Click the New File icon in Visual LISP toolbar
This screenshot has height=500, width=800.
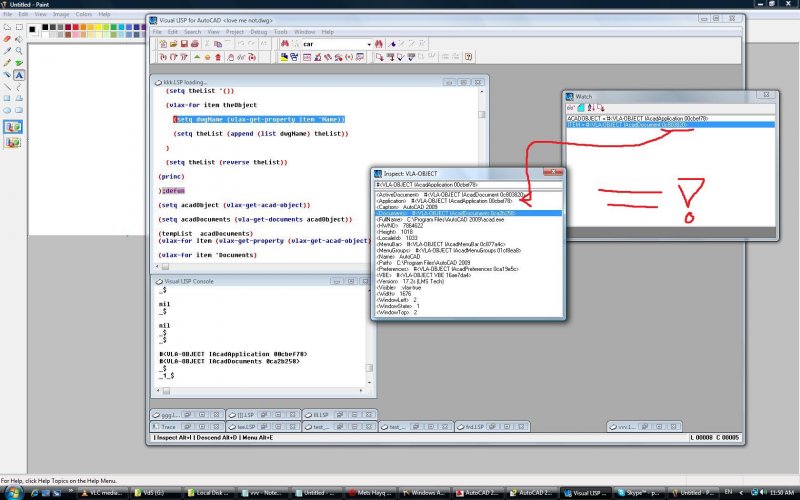(x=163, y=44)
